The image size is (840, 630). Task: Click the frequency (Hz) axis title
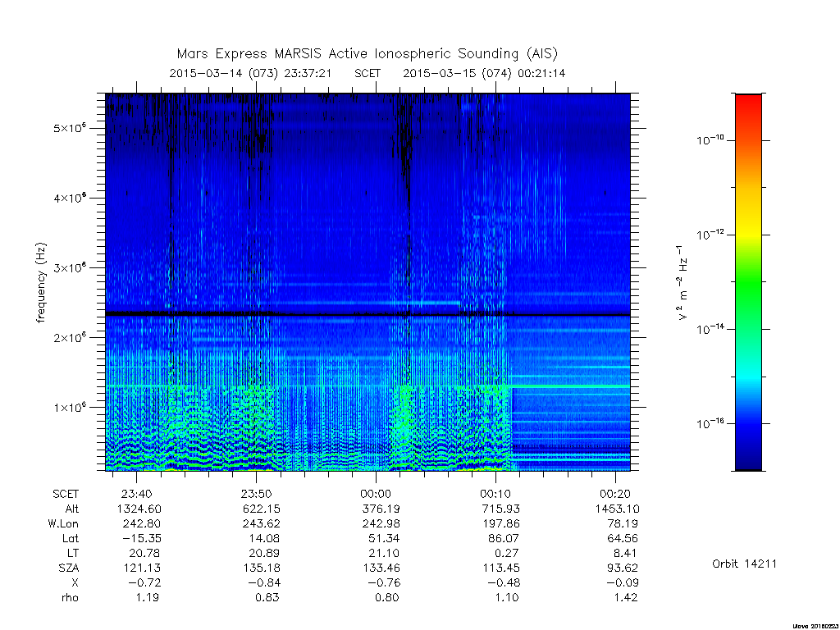click(x=41, y=283)
